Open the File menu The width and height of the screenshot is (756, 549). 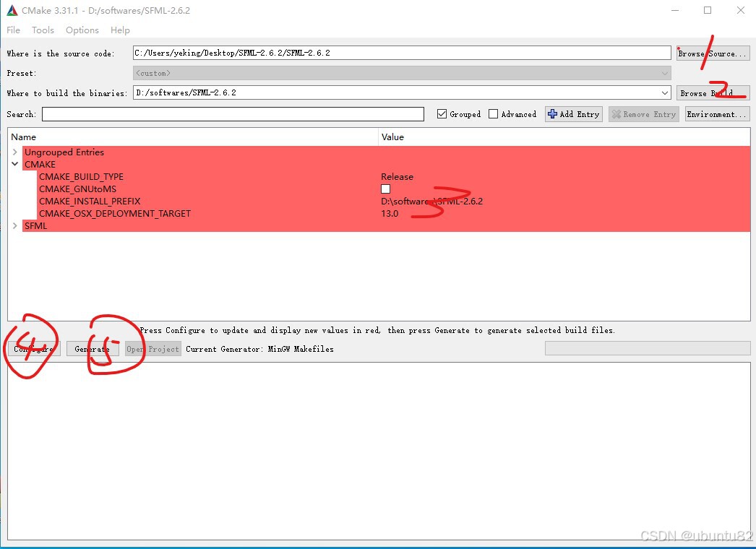click(x=14, y=30)
